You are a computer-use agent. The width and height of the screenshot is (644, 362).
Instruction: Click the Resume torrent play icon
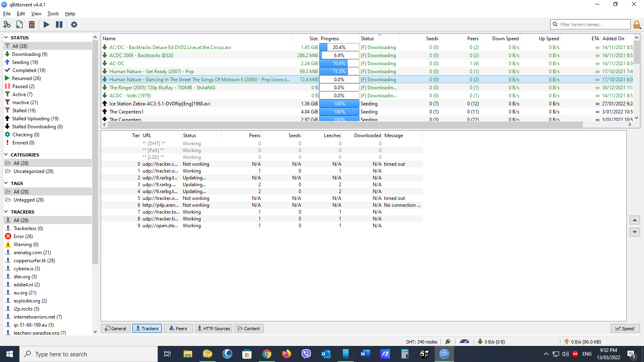[x=47, y=25]
